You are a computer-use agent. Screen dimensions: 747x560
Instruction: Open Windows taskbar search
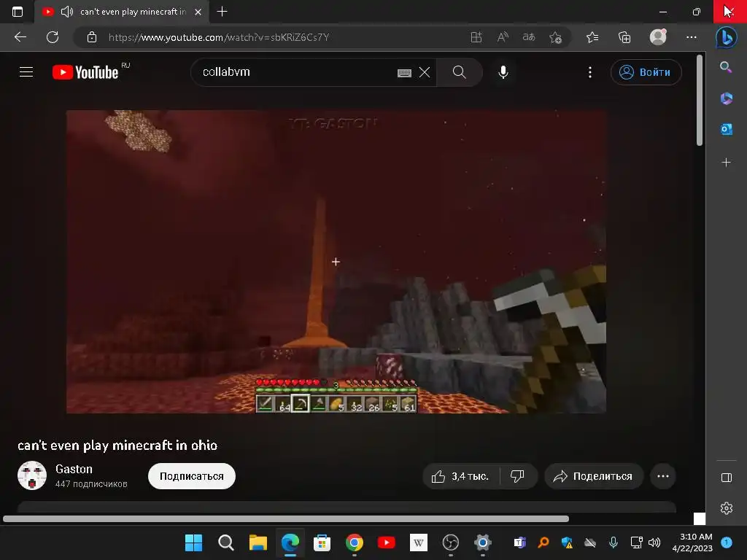[x=226, y=542]
